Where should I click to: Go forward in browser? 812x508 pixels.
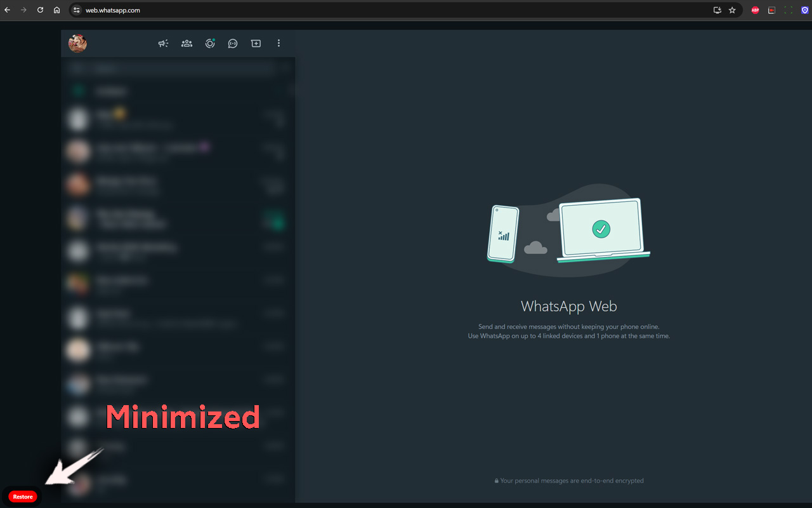pyautogui.click(x=23, y=10)
